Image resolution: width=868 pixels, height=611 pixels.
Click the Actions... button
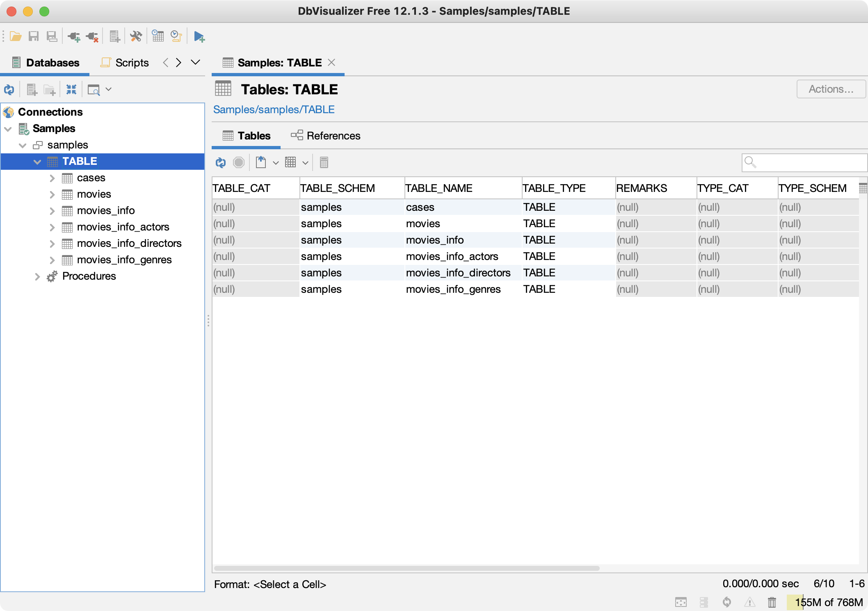(831, 89)
